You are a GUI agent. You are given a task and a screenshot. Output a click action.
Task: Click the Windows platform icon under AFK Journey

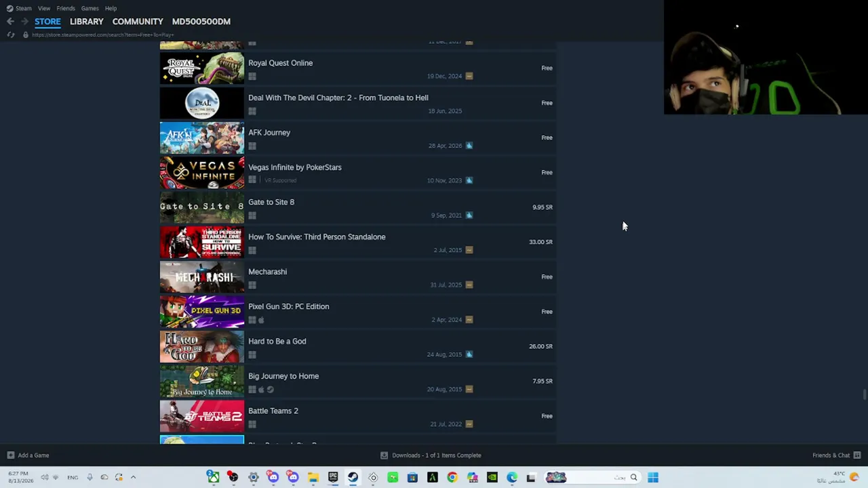252,146
